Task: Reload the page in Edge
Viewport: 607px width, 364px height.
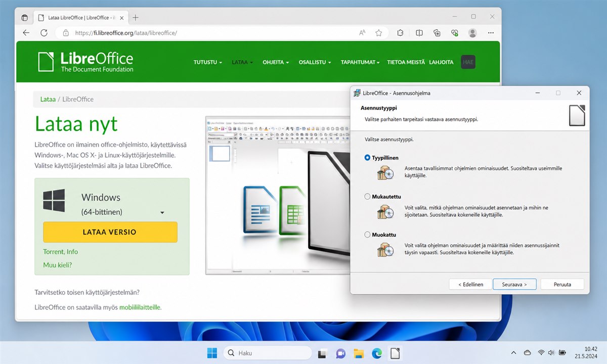Action: (44, 33)
